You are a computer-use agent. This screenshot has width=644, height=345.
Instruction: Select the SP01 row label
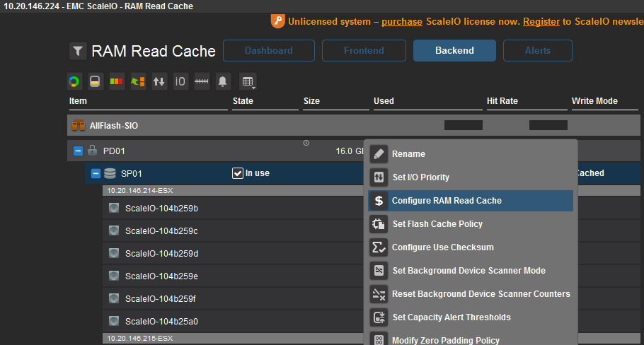pyautogui.click(x=132, y=173)
